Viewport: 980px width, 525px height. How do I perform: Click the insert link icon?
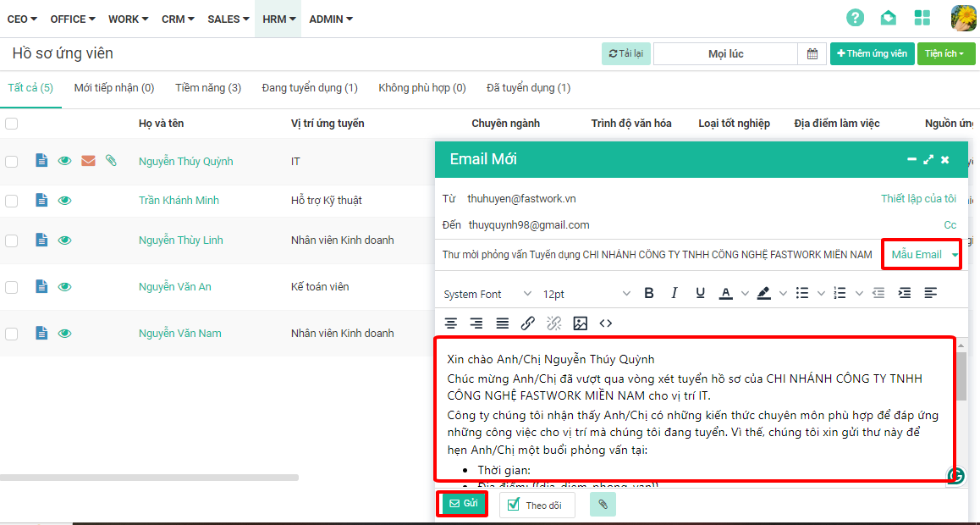(527, 323)
